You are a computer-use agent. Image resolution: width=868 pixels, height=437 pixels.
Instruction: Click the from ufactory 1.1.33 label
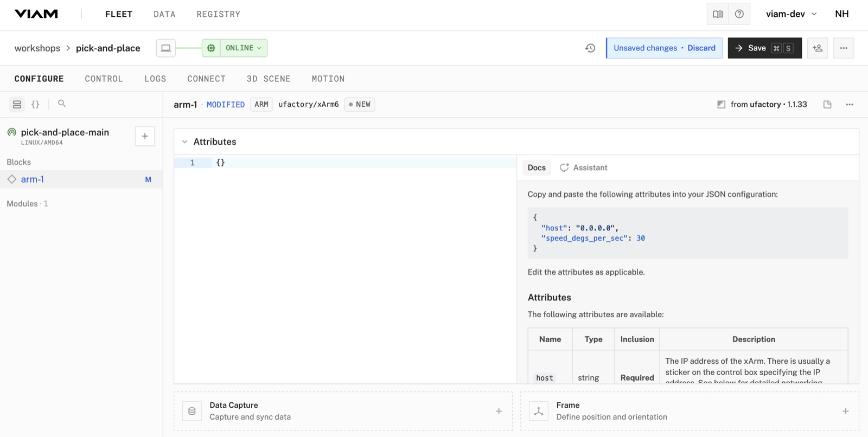click(769, 105)
